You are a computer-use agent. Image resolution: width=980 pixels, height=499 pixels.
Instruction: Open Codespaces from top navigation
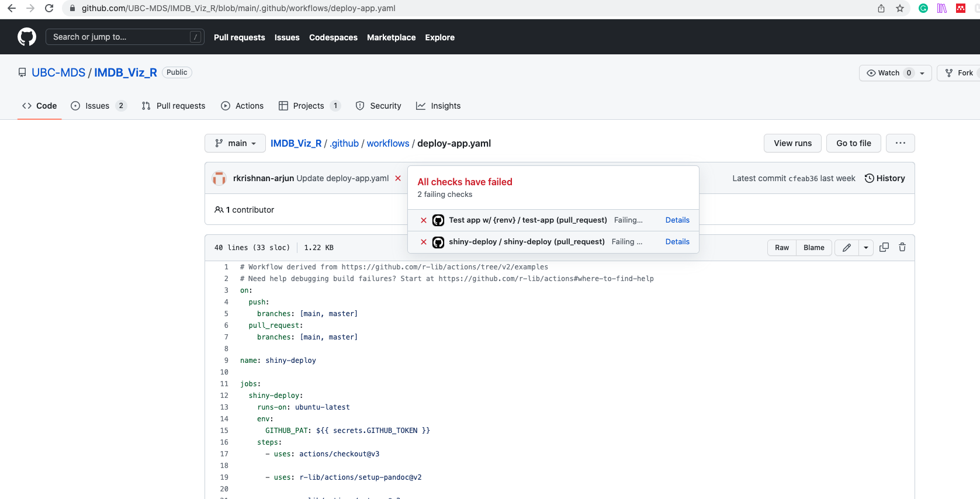click(333, 37)
